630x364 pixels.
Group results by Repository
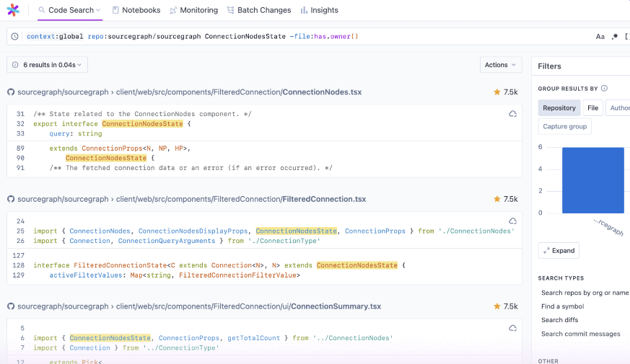[x=559, y=107]
